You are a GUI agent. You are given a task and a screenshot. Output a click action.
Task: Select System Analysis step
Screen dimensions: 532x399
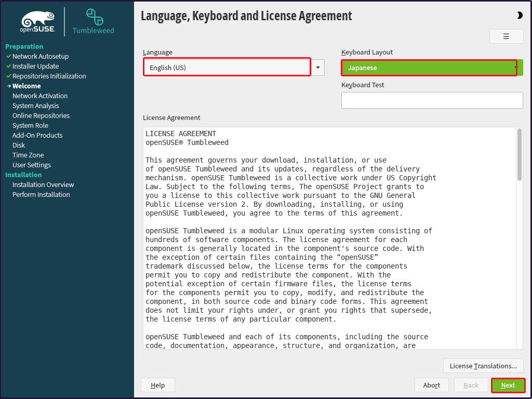pyautogui.click(x=36, y=105)
